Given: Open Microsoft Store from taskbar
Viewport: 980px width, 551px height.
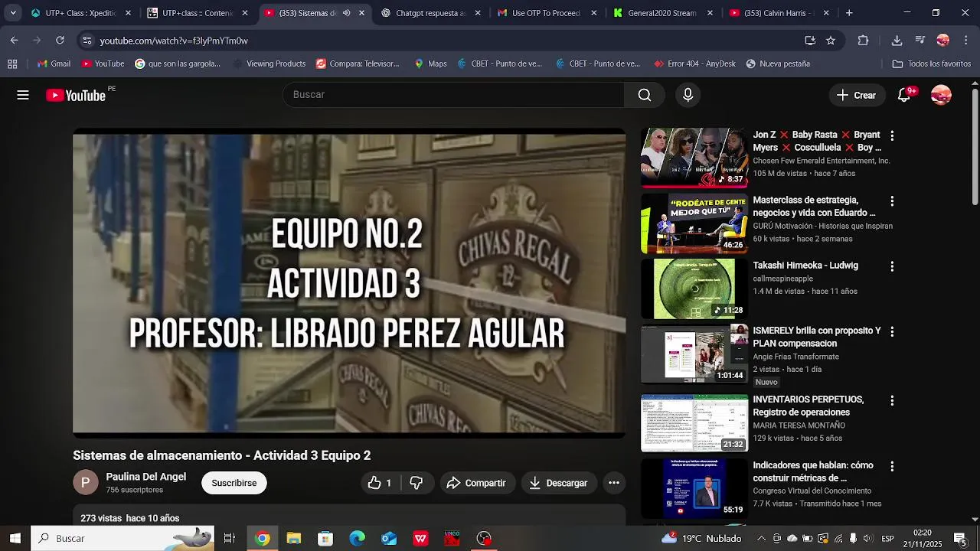Looking at the screenshot, I should [x=325, y=539].
